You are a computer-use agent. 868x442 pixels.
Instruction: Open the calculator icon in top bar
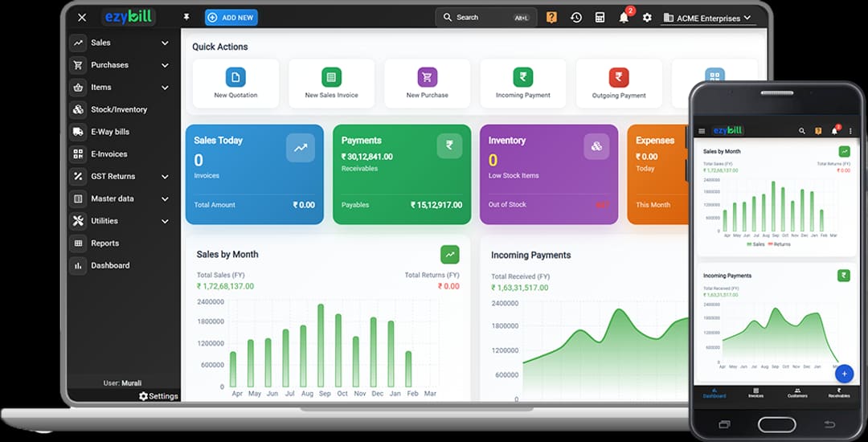tap(600, 18)
